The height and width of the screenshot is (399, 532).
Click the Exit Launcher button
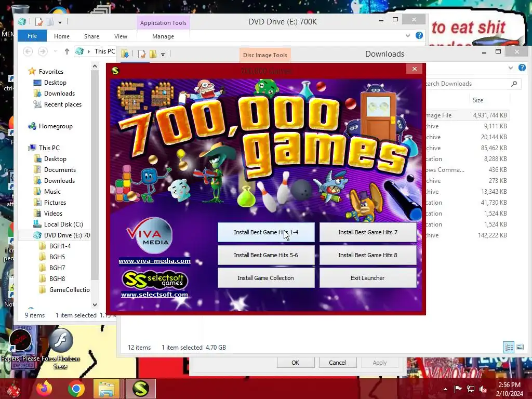coord(368,278)
